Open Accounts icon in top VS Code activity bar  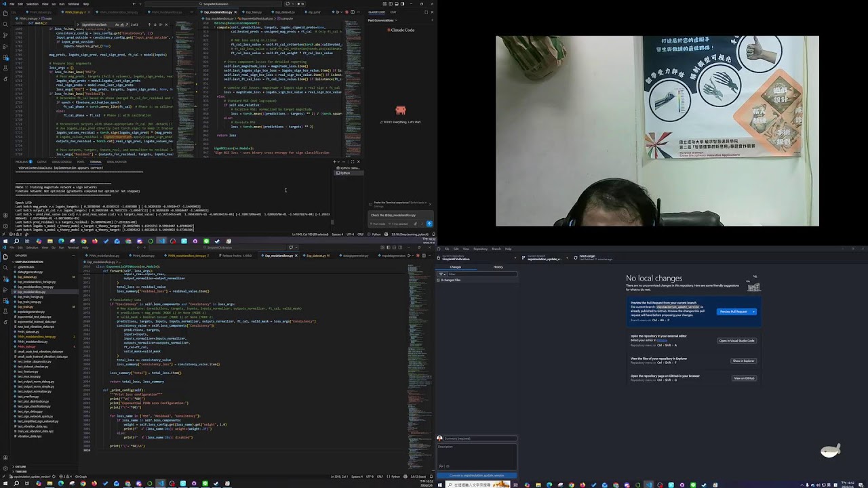(x=5, y=215)
